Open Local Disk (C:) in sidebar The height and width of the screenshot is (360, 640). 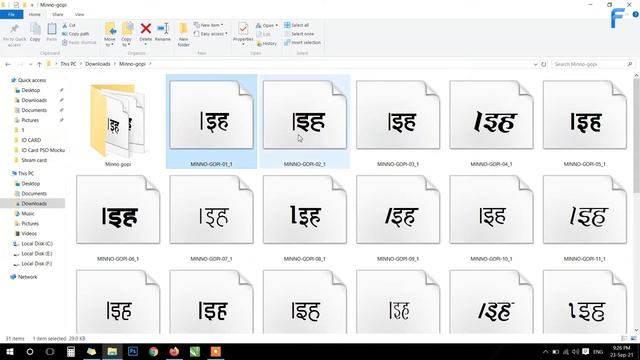click(37, 244)
